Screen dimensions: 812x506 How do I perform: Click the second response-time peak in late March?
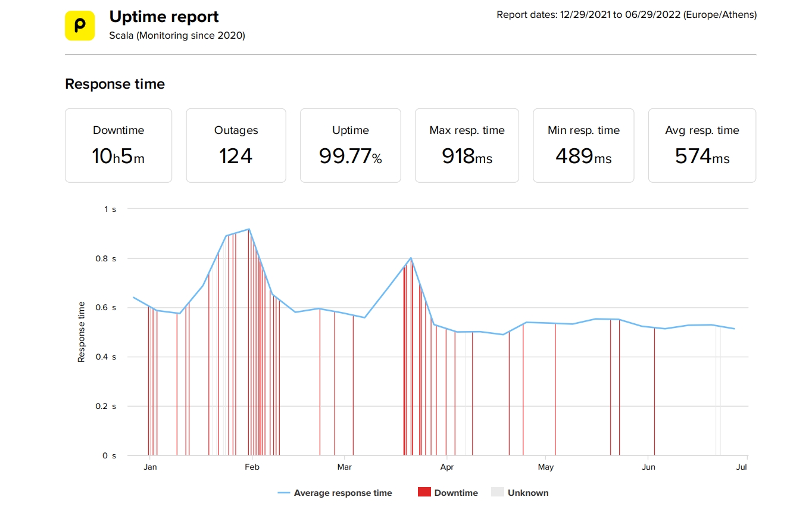coord(411,258)
